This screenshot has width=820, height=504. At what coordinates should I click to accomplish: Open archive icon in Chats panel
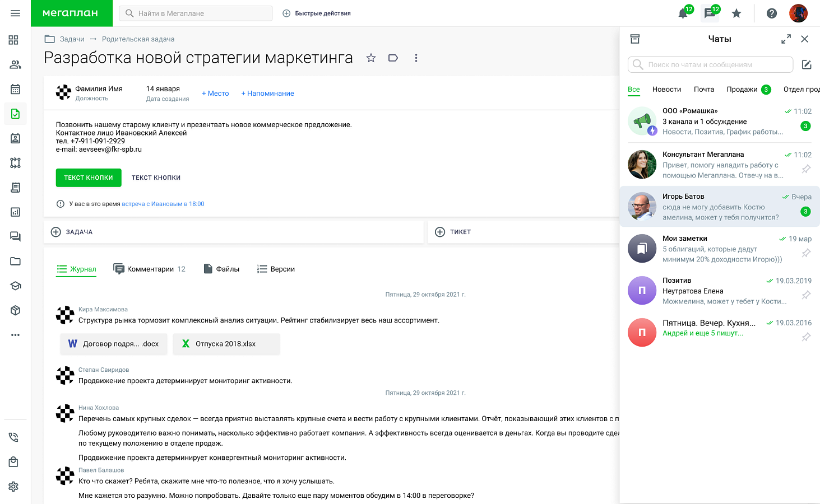(635, 39)
